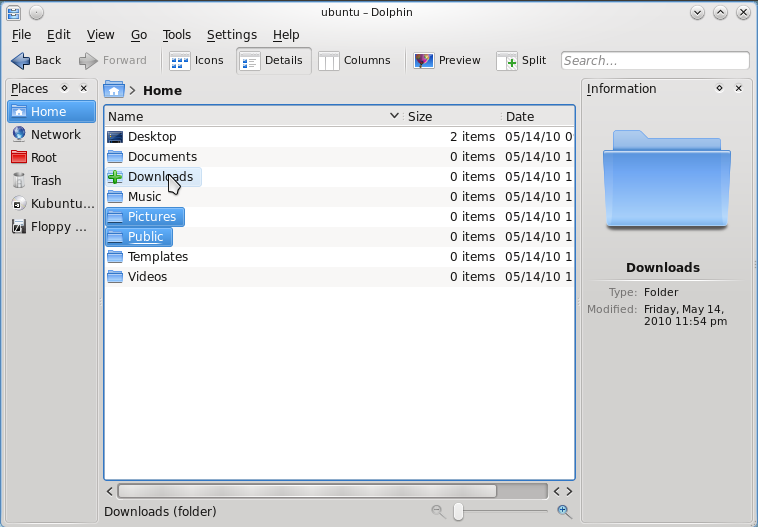Open the Tools menu

[176, 35]
